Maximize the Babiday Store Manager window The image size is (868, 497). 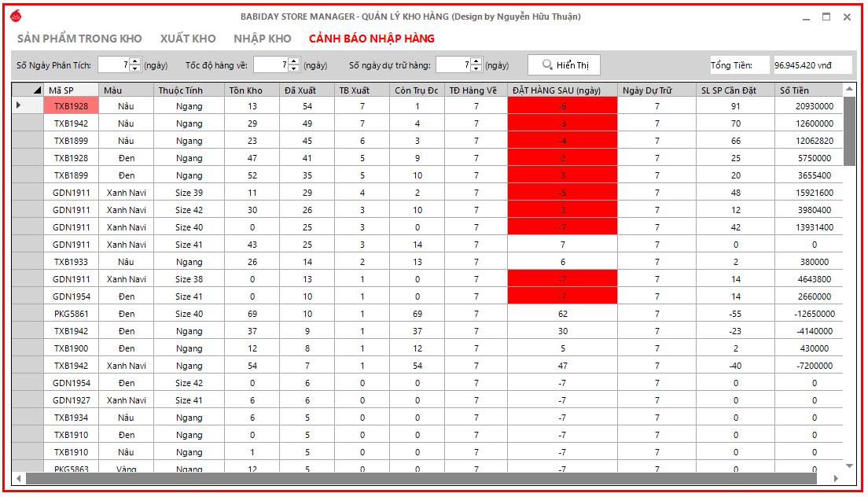click(x=826, y=17)
